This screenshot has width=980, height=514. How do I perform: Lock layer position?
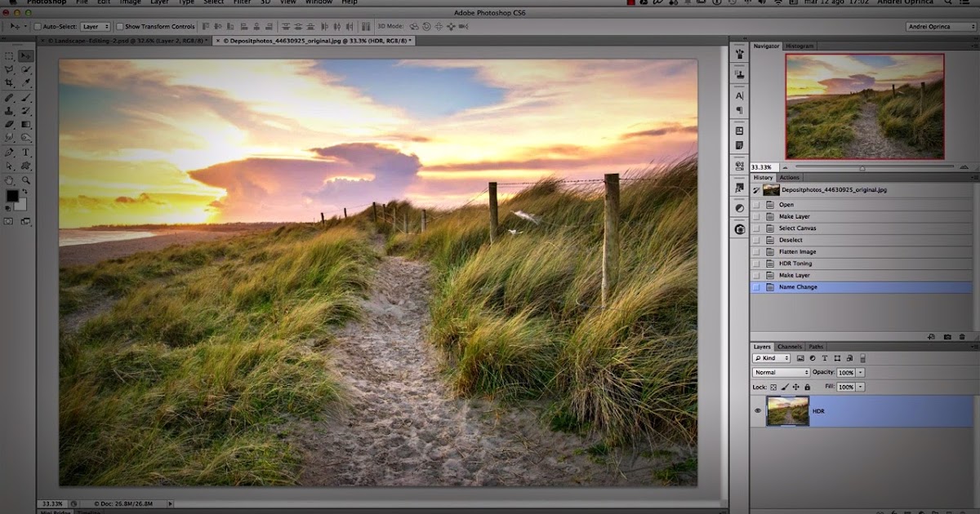tap(795, 387)
